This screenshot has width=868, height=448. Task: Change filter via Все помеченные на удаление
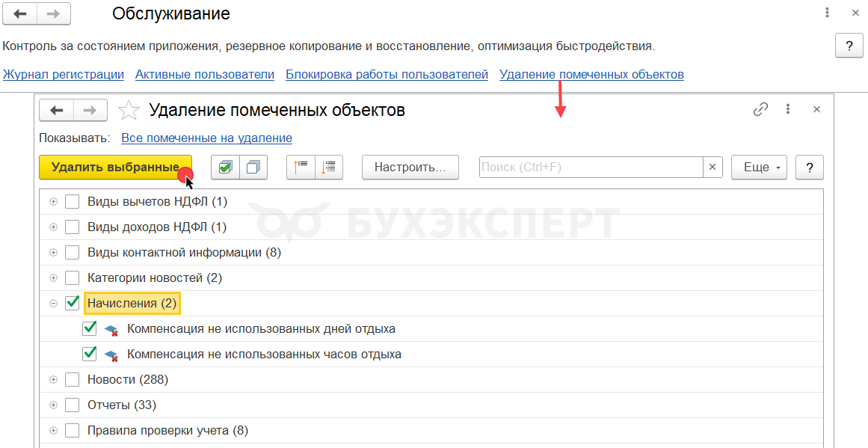[x=206, y=138]
